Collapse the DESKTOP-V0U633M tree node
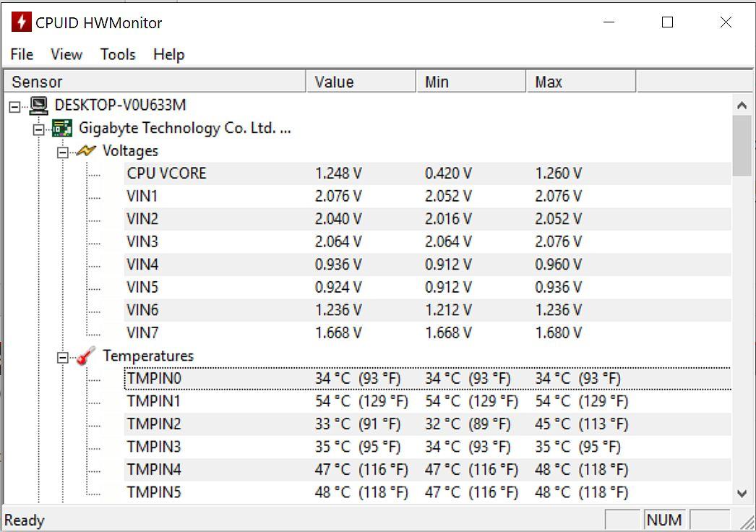Screen dimensions: 756x532 pos(15,107)
